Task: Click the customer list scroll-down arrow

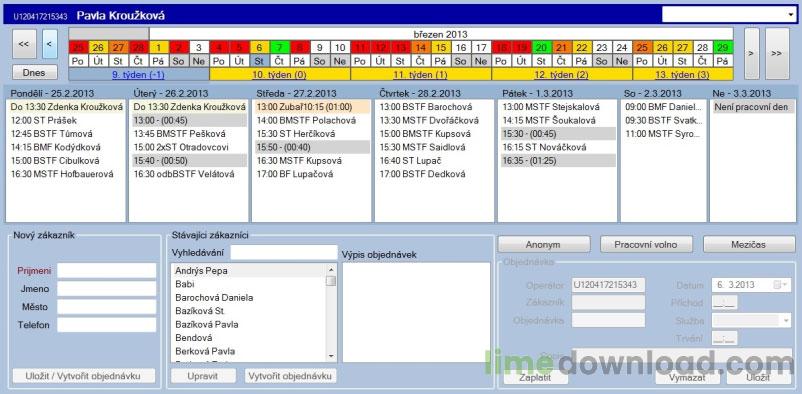Action: tap(331, 356)
